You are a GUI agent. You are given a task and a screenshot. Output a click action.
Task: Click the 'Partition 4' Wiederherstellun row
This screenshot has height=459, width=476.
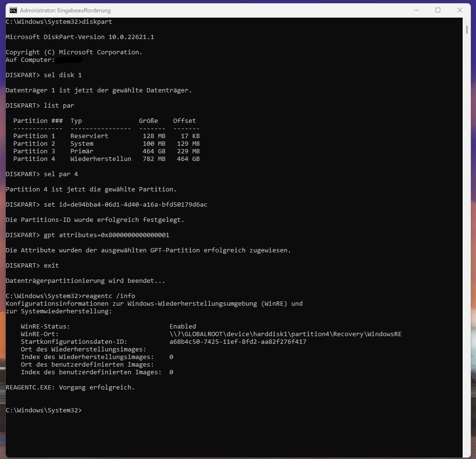coord(106,159)
